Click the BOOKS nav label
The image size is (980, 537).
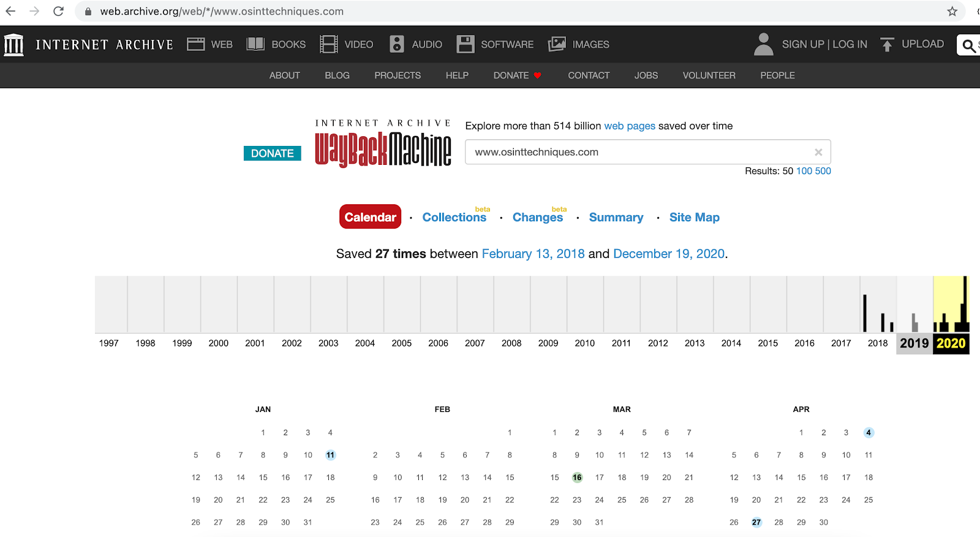pyautogui.click(x=288, y=45)
